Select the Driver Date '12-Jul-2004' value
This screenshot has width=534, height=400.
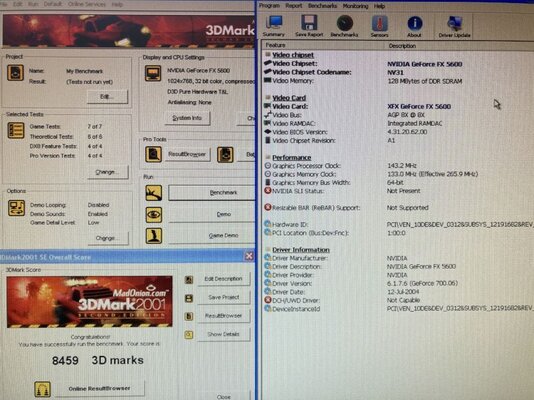(403, 292)
